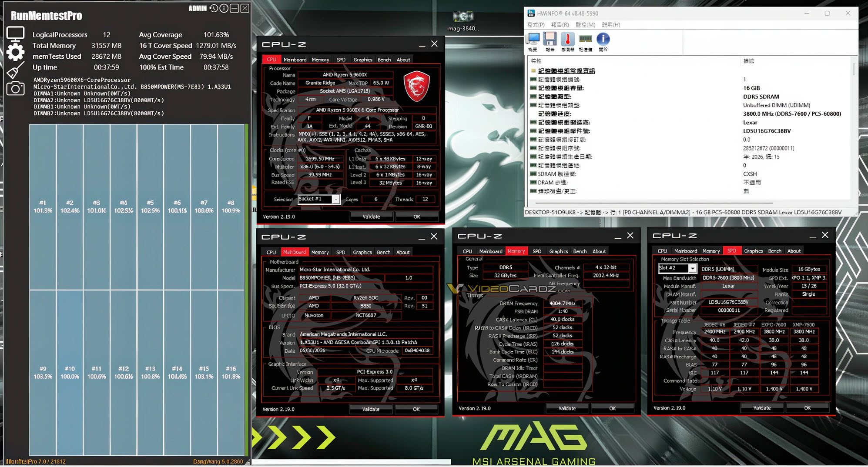Click the monitor icon in RunMemtestPro sidebar
Viewport: 868px width, 467px height.
15,34
